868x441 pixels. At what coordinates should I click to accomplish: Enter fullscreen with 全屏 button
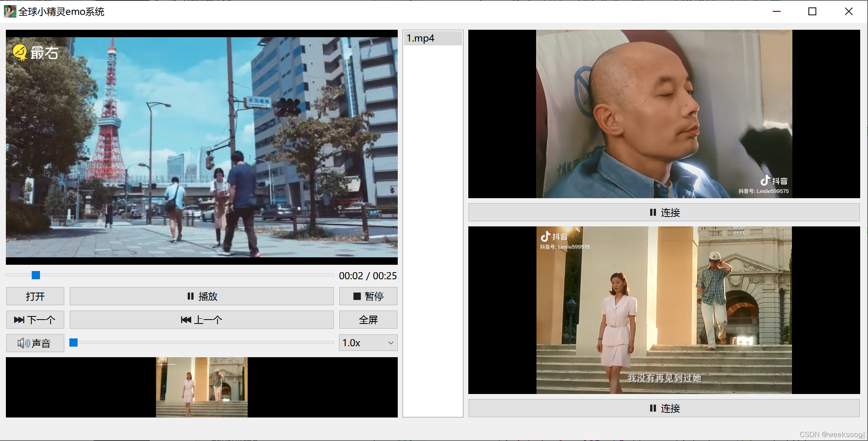coord(368,320)
